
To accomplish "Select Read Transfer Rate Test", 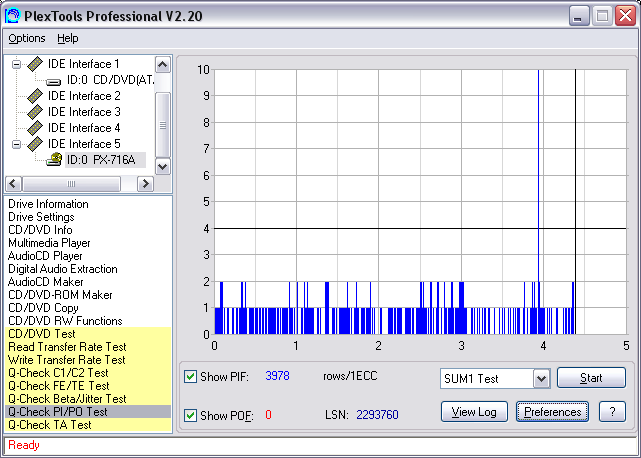I will click(88, 347).
